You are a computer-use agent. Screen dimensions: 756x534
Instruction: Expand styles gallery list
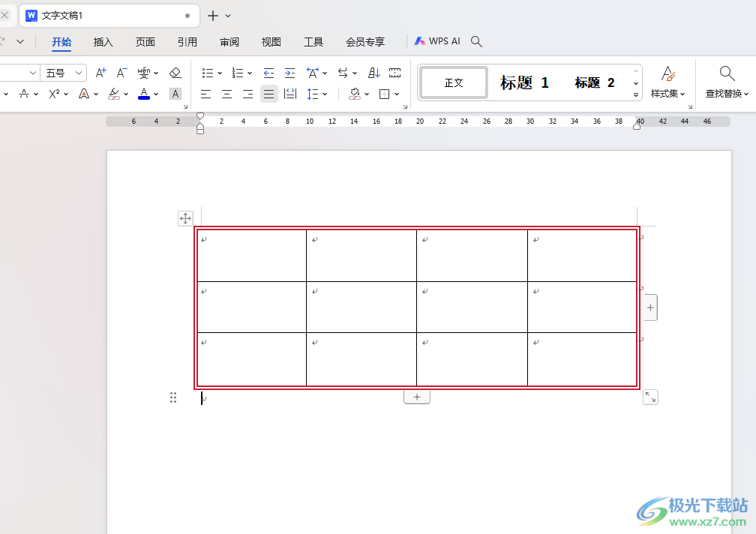(x=636, y=95)
